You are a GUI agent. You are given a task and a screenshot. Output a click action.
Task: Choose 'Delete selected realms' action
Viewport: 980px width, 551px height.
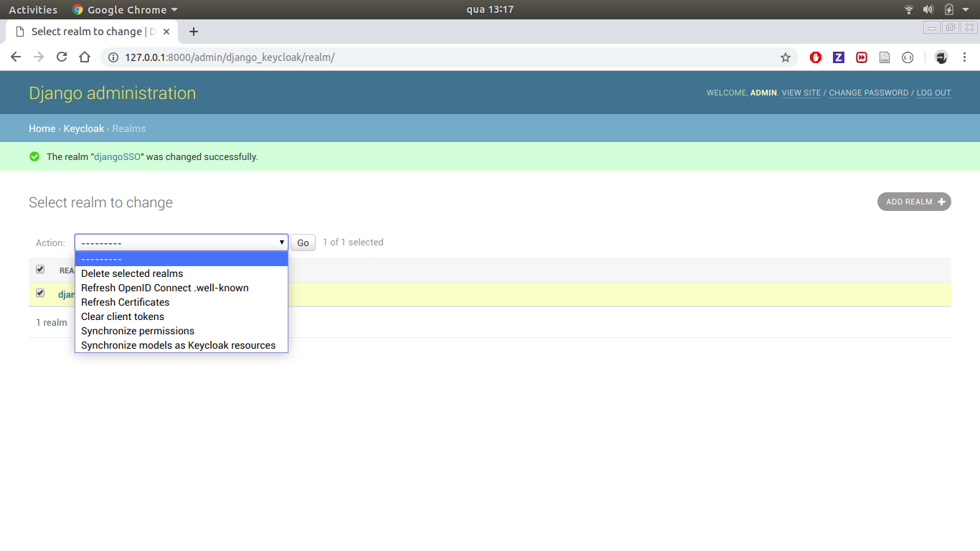pos(182,273)
